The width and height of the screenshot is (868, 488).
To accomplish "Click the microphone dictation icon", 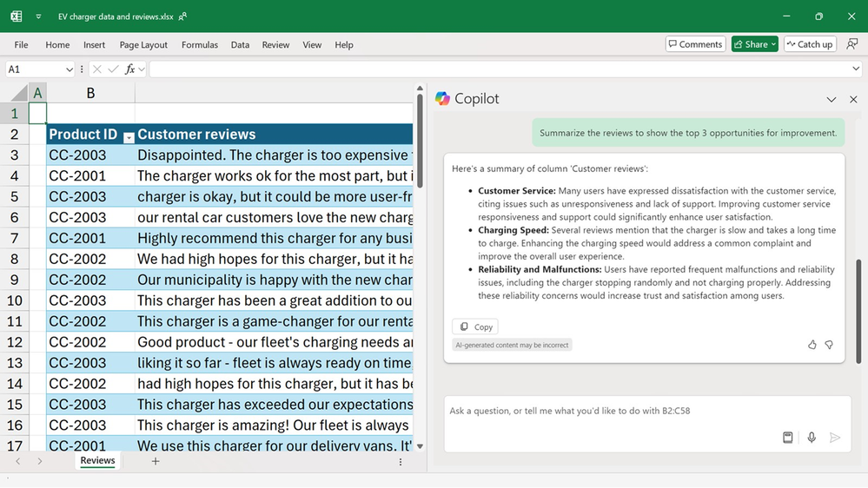I will coord(812,438).
